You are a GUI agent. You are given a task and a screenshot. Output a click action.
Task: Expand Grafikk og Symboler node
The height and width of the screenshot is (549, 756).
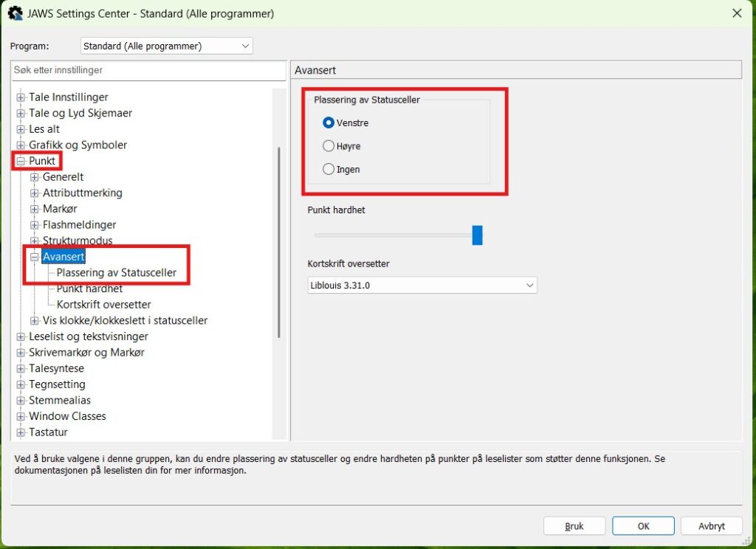[x=21, y=145]
